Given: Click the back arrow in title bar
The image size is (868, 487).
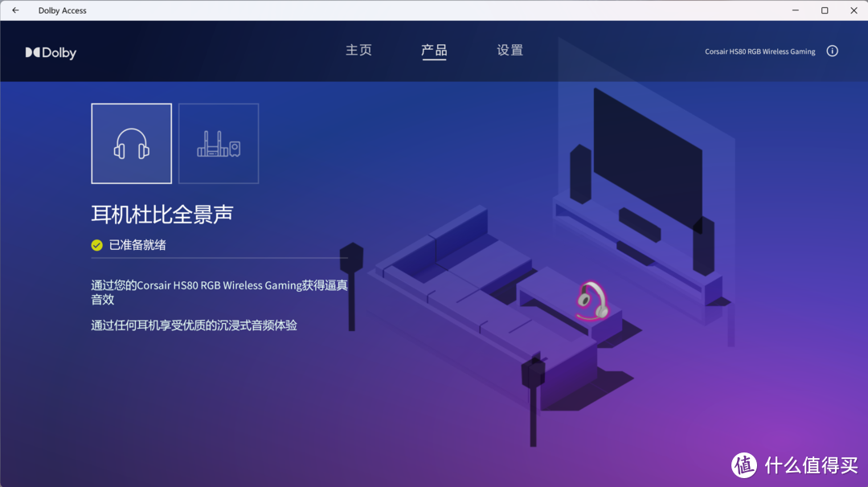Looking at the screenshot, I should [x=15, y=10].
